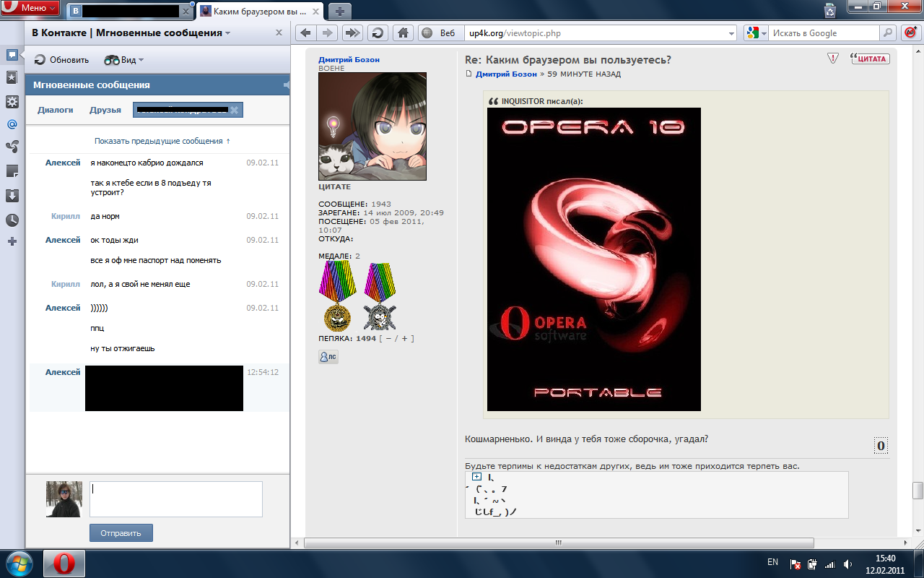Click the Искать в Google search field
This screenshot has width=924, height=578.
[824, 33]
